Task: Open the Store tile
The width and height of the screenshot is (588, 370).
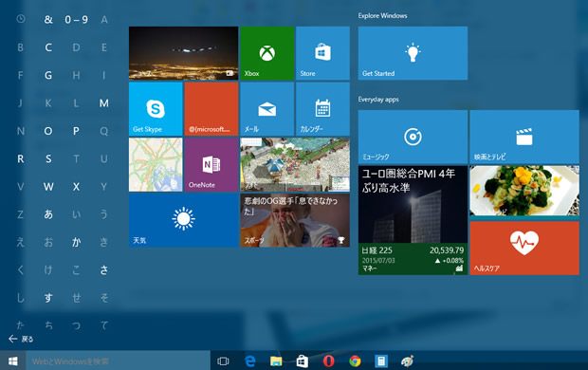Action: pos(322,53)
